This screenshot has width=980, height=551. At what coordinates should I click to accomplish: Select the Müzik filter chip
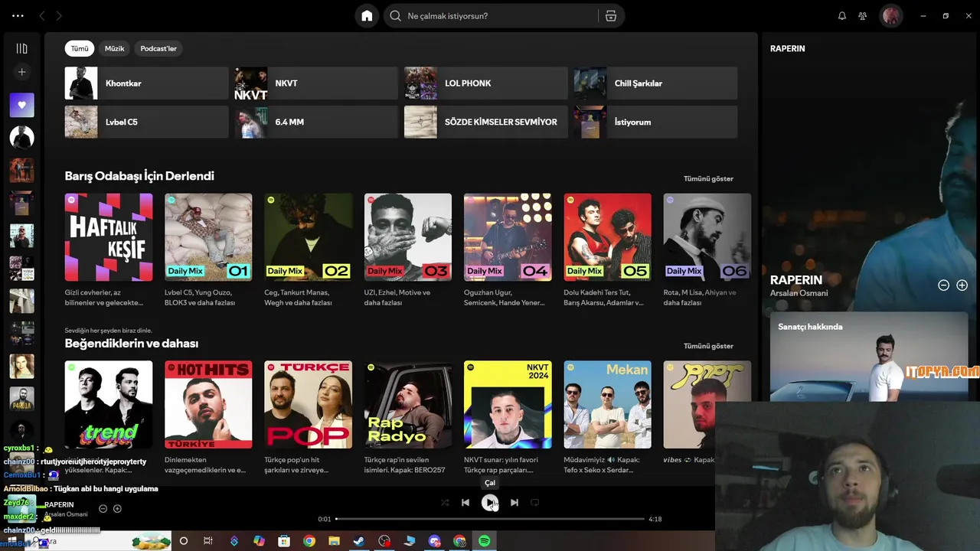click(x=114, y=48)
